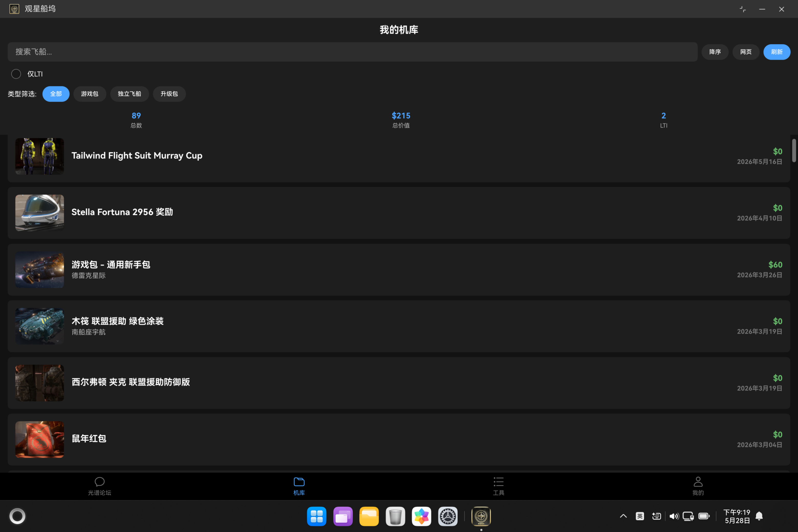Click the hangar list scrollbar thumb

[x=794, y=150]
